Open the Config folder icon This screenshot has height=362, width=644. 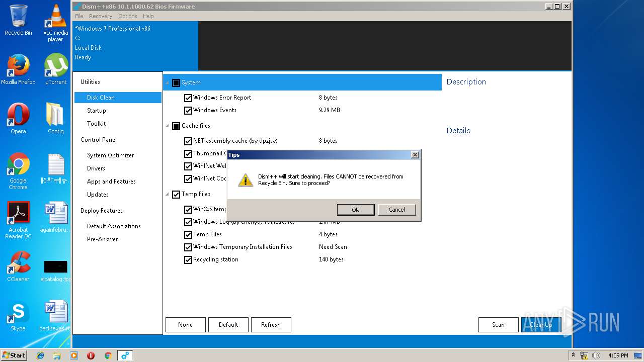pyautogui.click(x=55, y=119)
